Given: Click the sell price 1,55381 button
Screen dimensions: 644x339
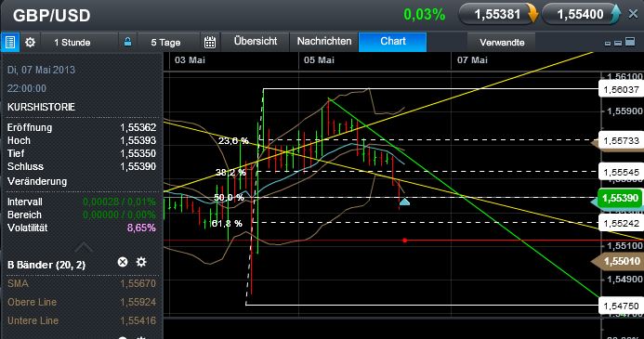Looking at the screenshot, I should (498, 15).
